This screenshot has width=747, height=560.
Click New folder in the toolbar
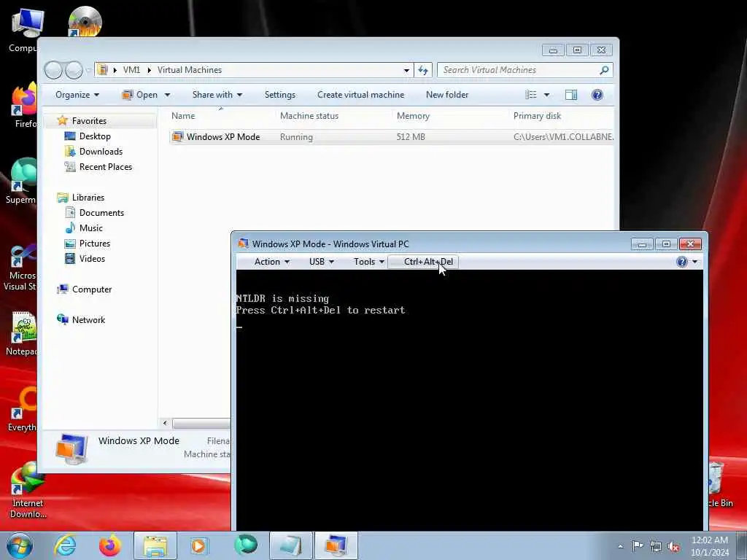pyautogui.click(x=447, y=95)
